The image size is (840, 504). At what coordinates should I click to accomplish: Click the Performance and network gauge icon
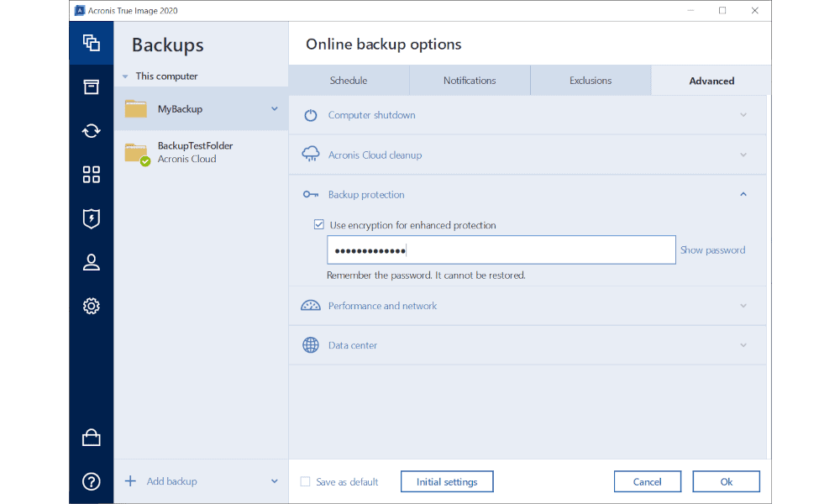311,306
